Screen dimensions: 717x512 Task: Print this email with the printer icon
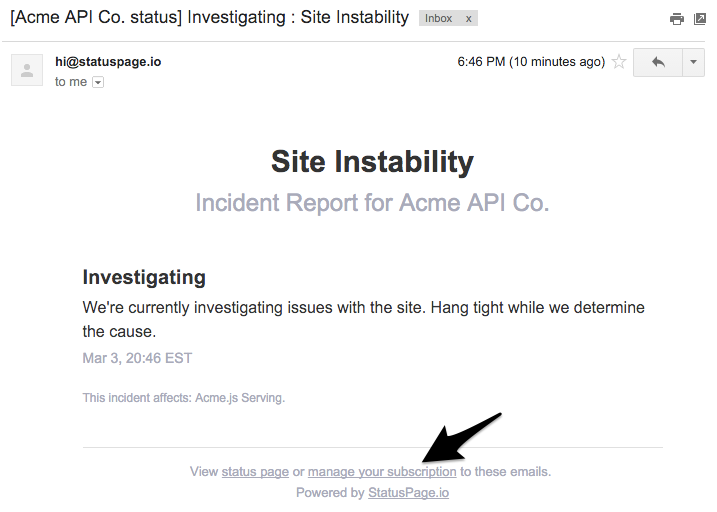tap(677, 19)
